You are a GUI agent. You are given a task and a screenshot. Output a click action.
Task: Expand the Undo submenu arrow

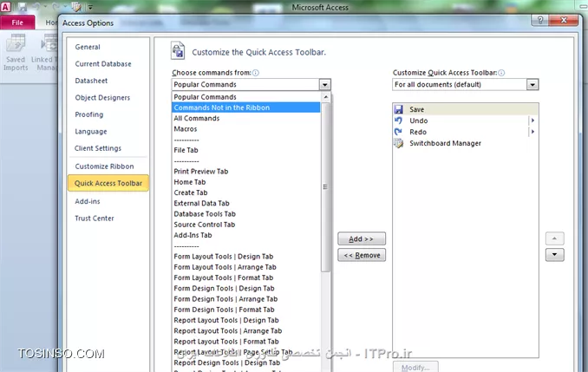coord(532,121)
